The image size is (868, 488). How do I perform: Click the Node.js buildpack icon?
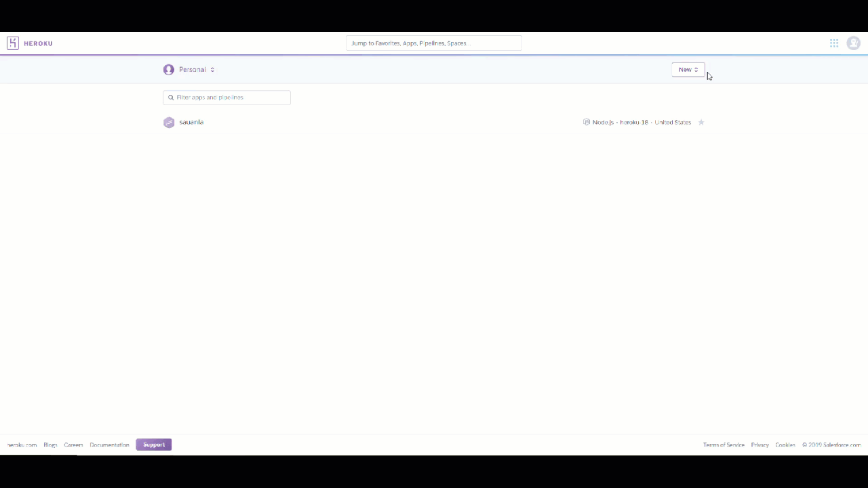point(587,122)
